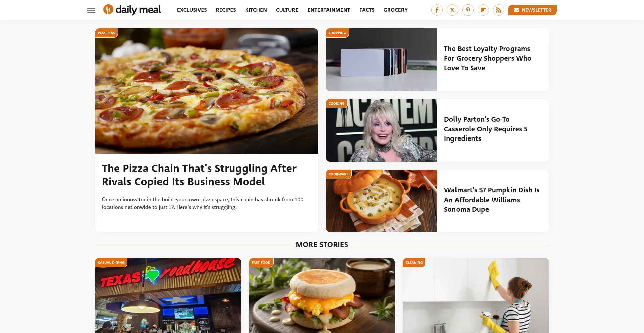Select the Cleaning category tag
The width and height of the screenshot is (644, 333).
coord(414,263)
